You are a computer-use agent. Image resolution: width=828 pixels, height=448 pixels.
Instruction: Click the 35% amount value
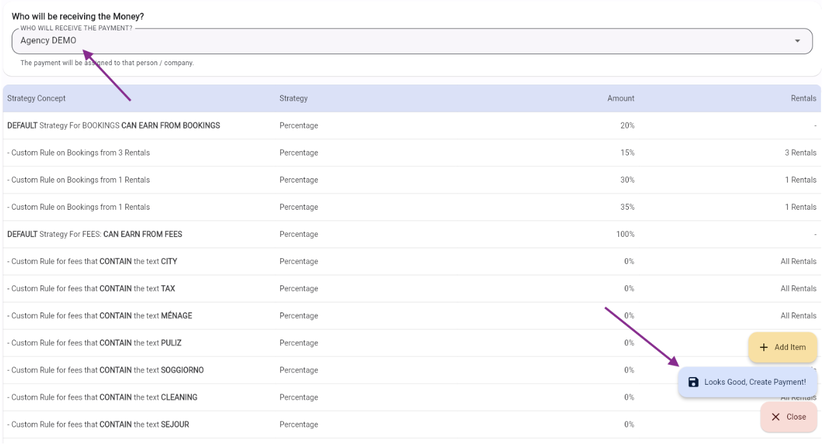[627, 207]
